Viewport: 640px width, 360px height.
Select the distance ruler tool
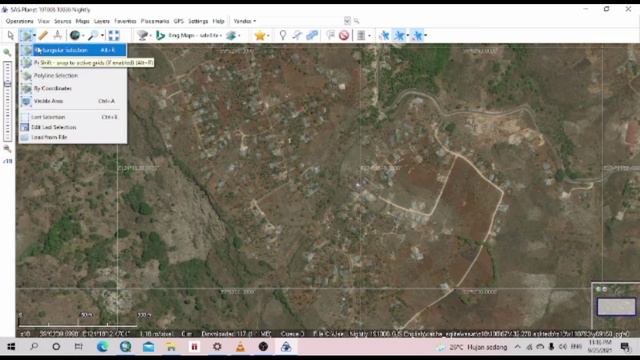tap(43, 36)
